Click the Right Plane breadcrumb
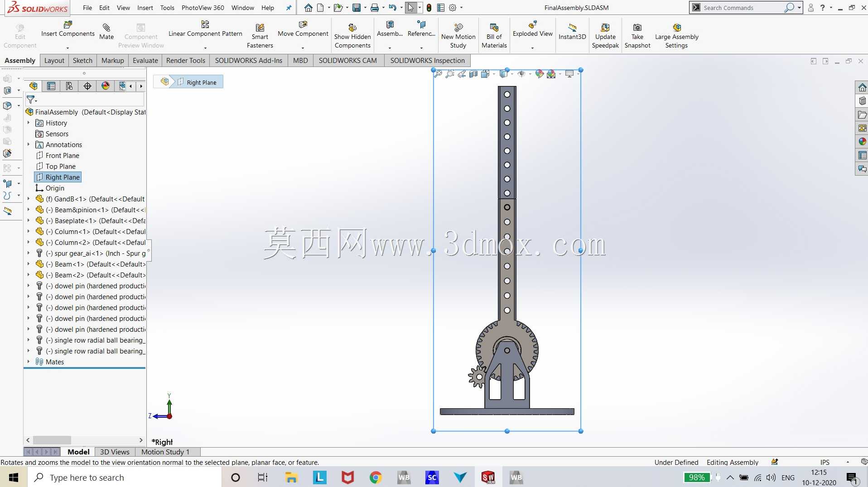868x487 pixels. click(198, 82)
